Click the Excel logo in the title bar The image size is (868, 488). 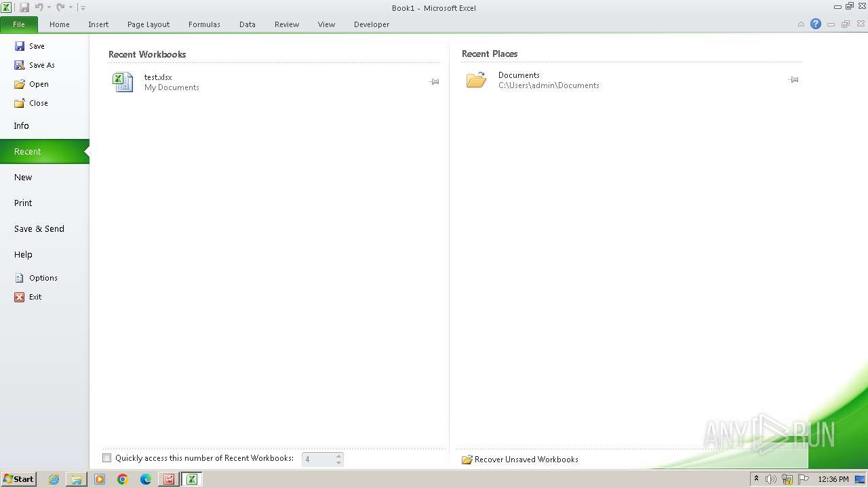click(x=6, y=7)
